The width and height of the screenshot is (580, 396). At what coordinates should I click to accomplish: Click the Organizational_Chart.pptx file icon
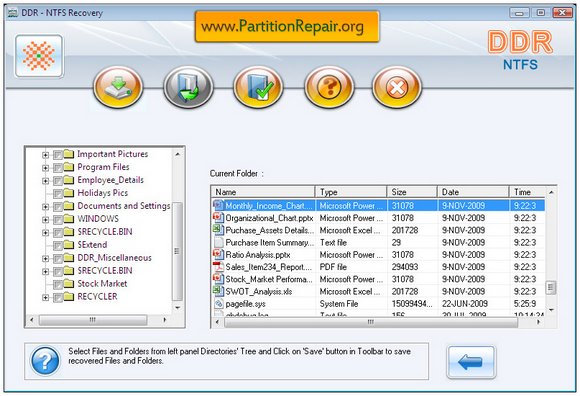219,217
